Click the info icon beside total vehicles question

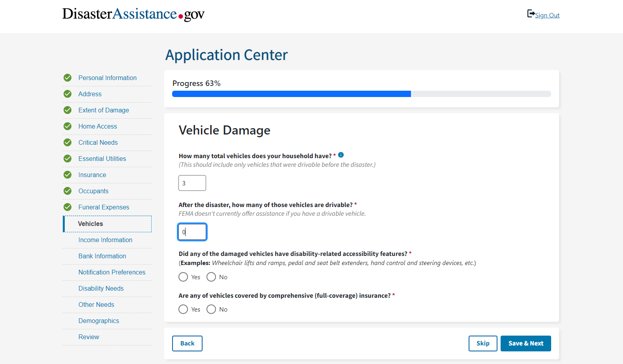(341, 155)
